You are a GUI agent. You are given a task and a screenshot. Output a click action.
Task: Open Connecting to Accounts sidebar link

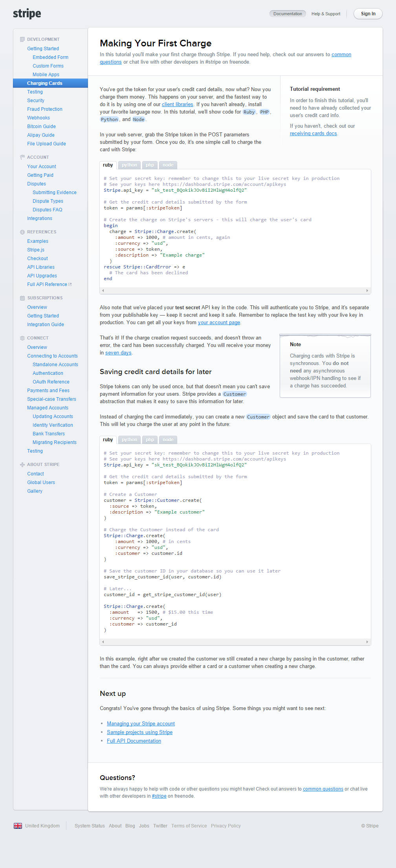(x=52, y=356)
